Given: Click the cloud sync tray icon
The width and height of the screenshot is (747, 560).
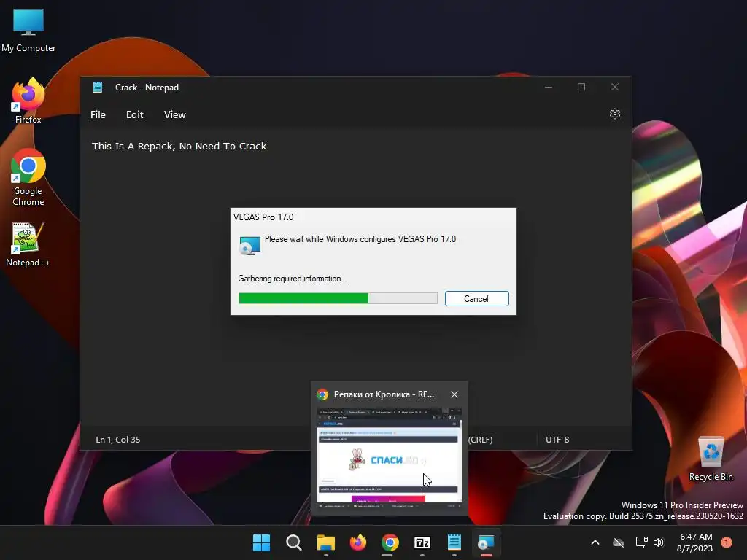Looking at the screenshot, I should (x=619, y=542).
